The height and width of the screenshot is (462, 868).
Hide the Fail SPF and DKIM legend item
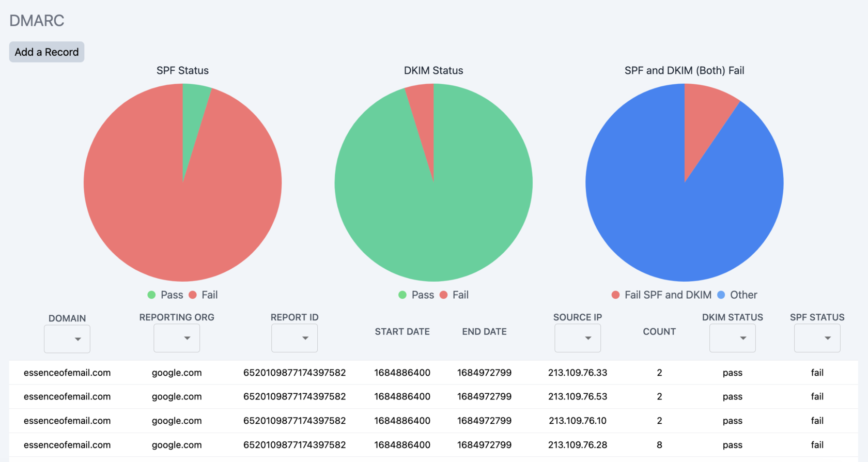point(661,295)
